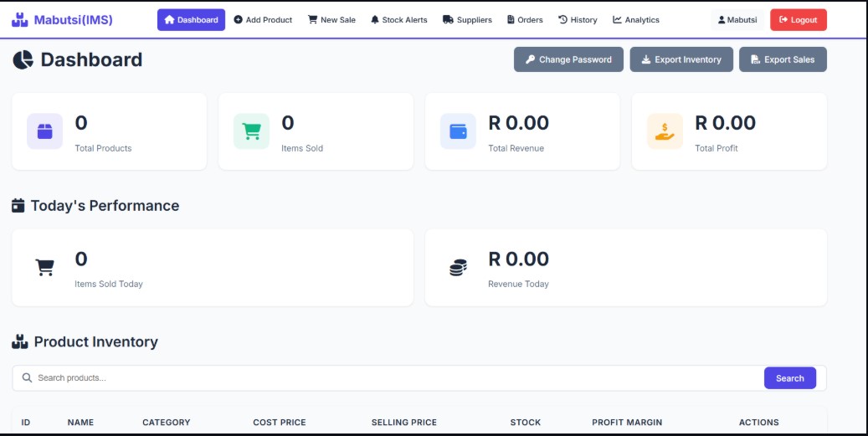Click the CATEGORY column header

166,422
